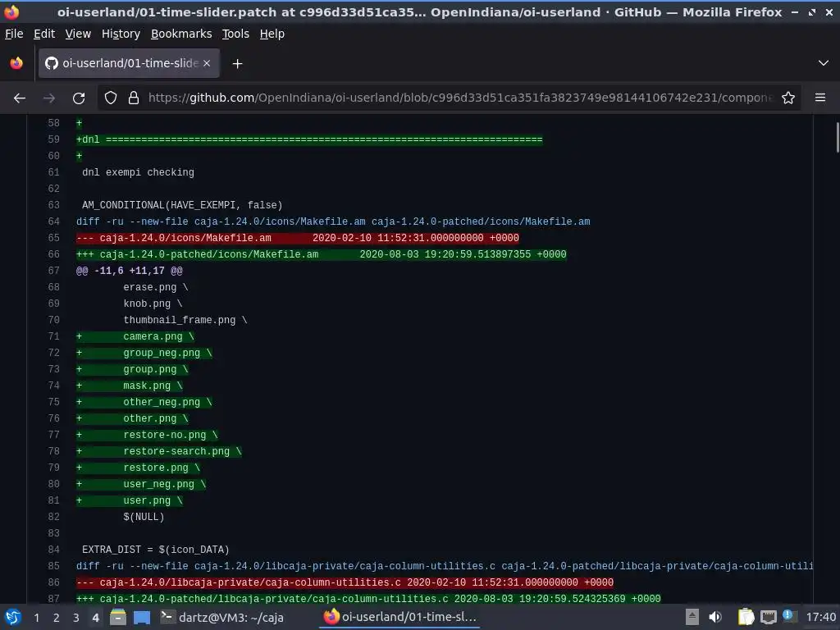Click the 'mask.png \' line

130,386
